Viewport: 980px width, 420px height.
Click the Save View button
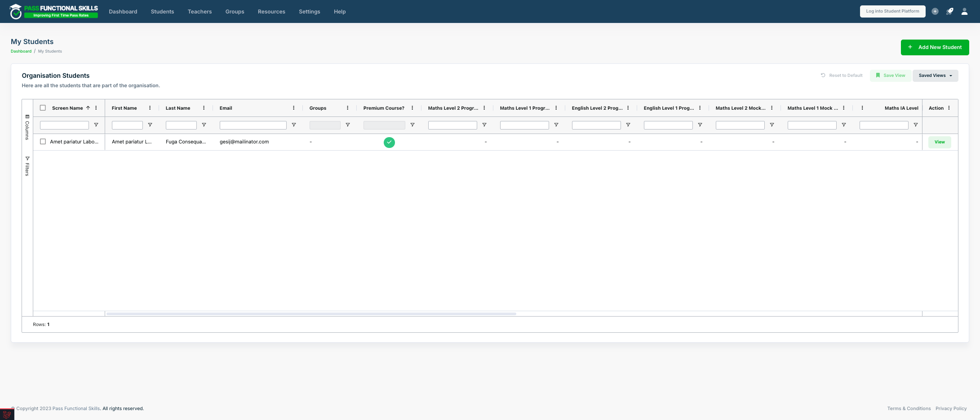[891, 76]
